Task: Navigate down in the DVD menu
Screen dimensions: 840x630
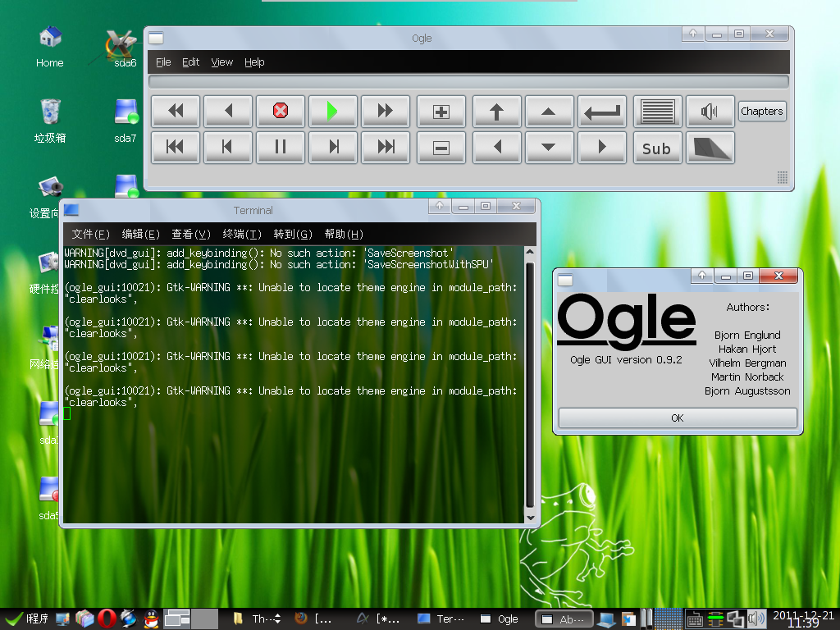Action: [x=549, y=148]
